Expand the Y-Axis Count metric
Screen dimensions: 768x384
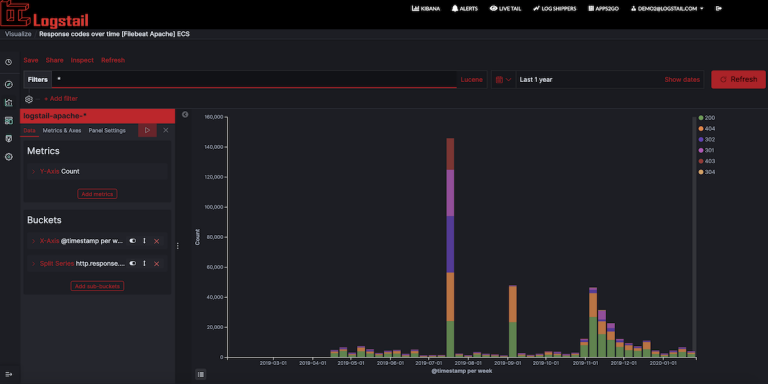[33, 171]
